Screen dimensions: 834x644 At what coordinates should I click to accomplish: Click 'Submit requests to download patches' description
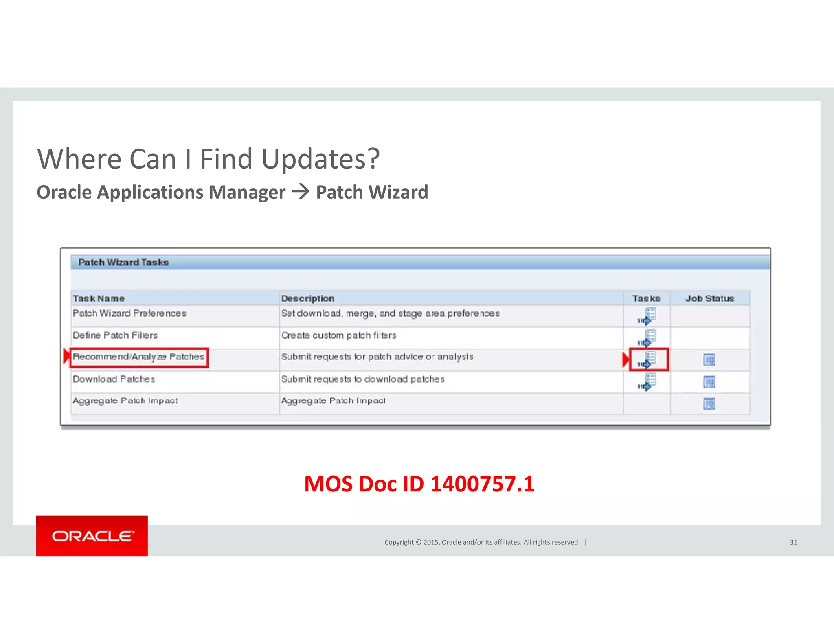pyautogui.click(x=363, y=379)
